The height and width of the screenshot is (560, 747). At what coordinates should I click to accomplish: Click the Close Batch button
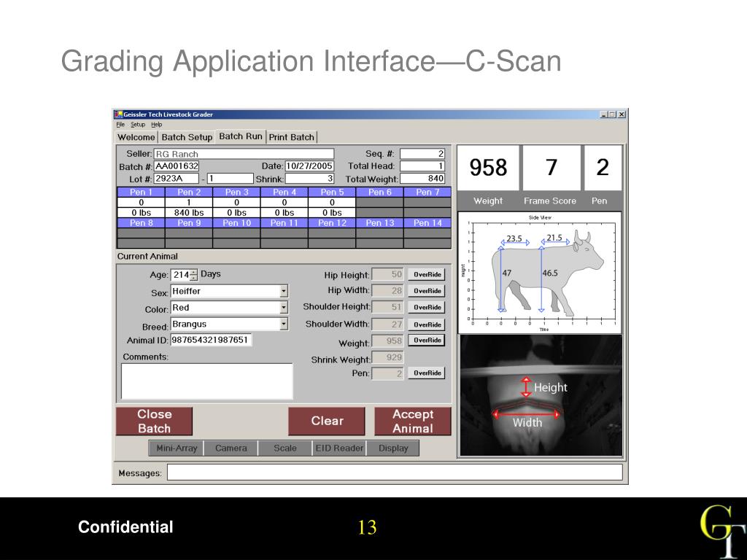click(154, 421)
